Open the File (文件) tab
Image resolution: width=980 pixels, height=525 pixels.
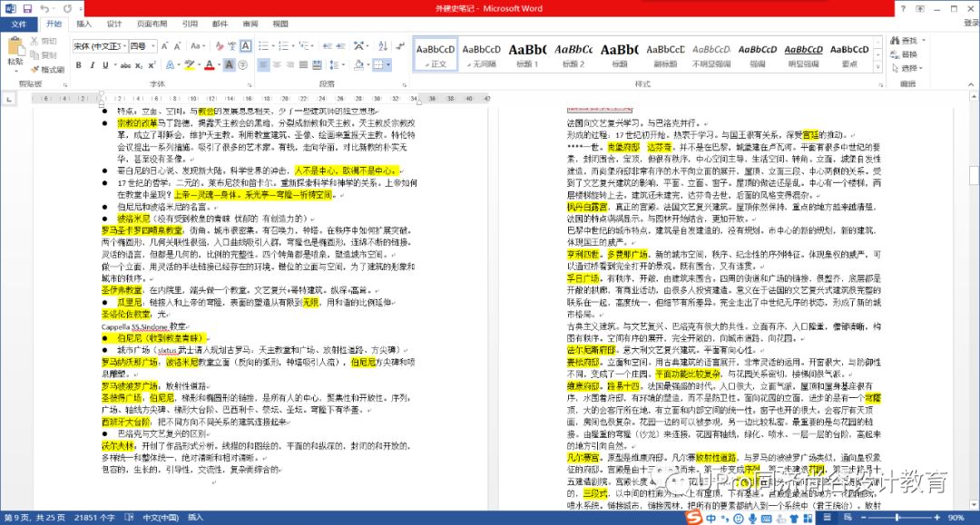click(19, 24)
